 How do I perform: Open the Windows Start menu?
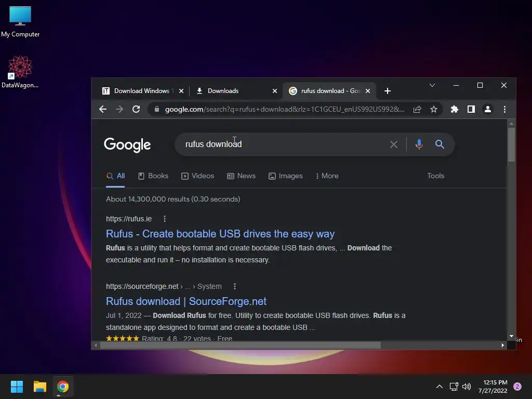point(17,387)
